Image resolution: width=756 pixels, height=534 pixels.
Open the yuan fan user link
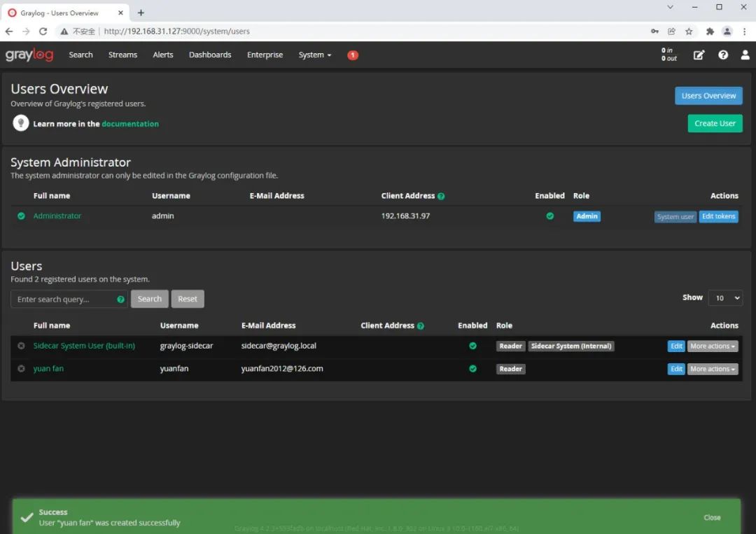point(48,369)
